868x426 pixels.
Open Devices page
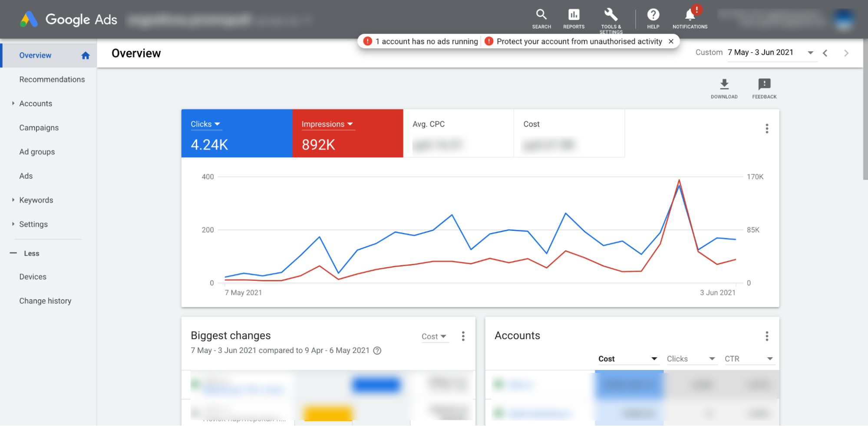tap(33, 277)
